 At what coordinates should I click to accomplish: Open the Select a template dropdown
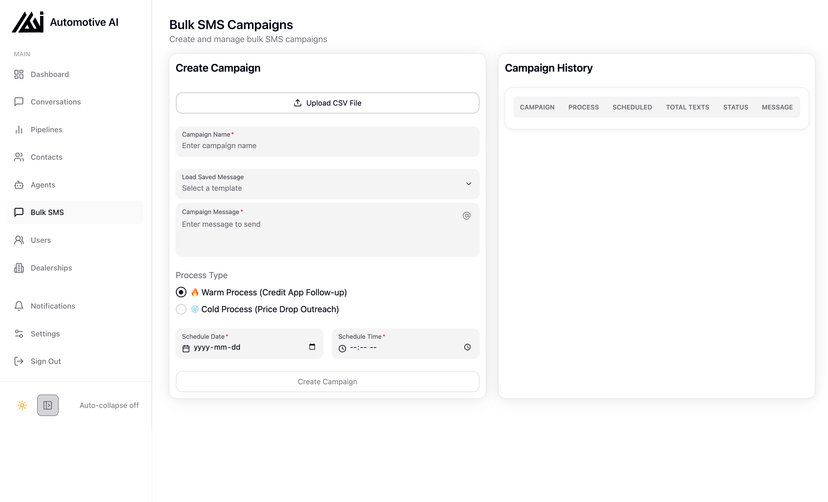click(x=327, y=184)
